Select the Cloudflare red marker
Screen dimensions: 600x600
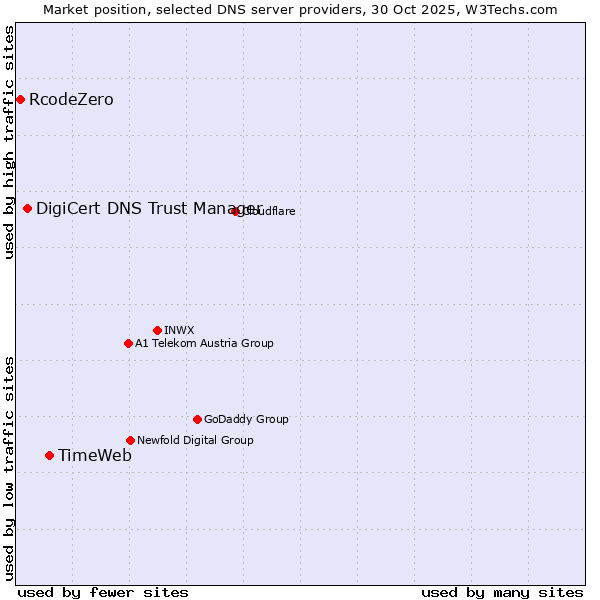(x=236, y=211)
